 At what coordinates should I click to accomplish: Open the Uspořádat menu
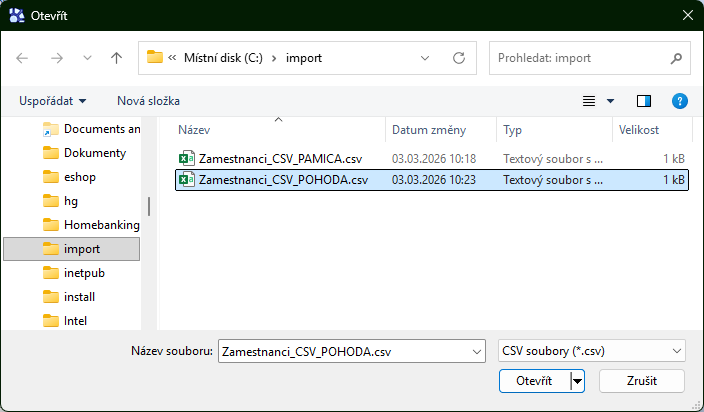pos(52,101)
